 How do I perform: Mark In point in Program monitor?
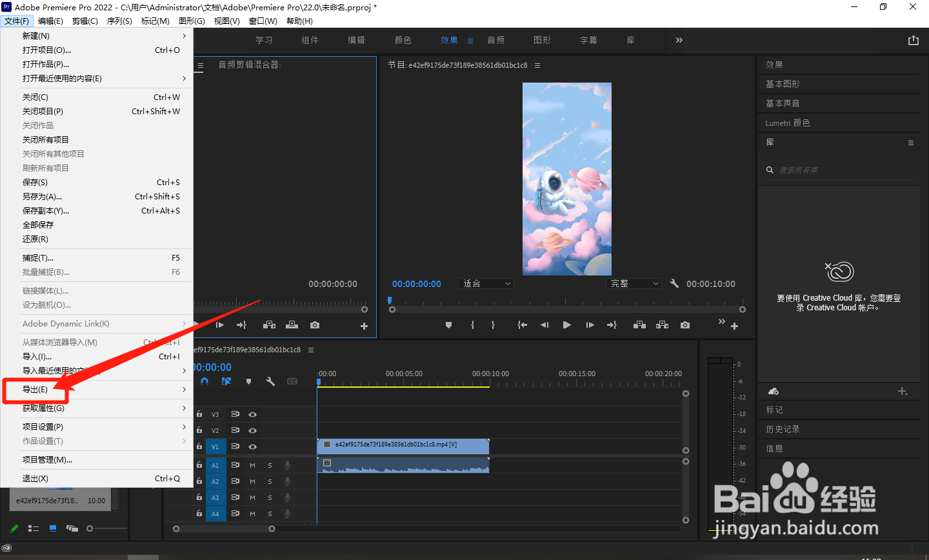[472, 325]
